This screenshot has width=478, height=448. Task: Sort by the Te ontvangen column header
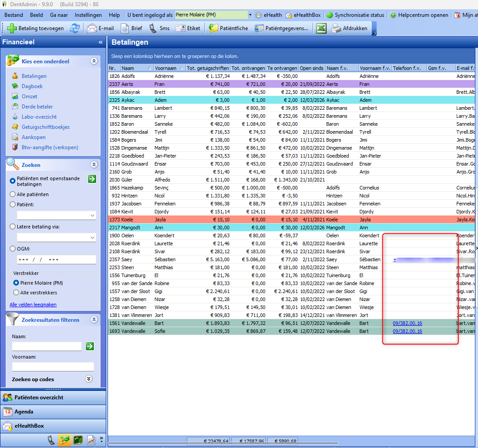click(x=282, y=68)
